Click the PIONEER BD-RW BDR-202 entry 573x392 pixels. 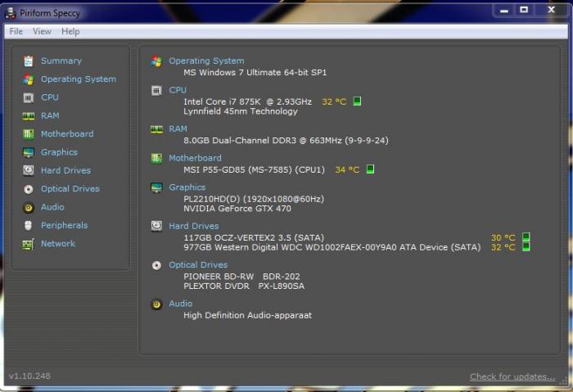[241, 277]
